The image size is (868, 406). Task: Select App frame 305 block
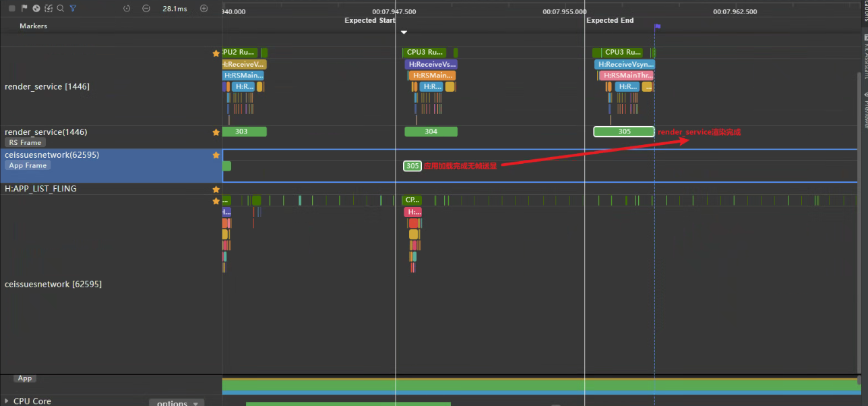412,166
